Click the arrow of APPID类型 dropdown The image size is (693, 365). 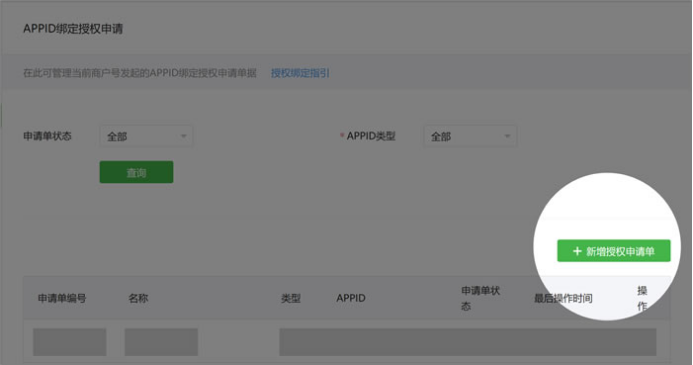point(507,136)
